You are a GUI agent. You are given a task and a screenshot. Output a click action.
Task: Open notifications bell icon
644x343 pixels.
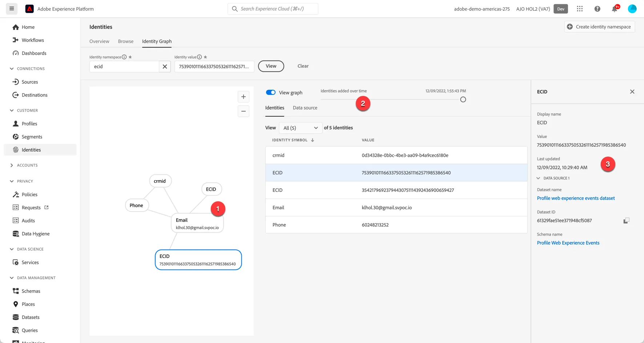(615, 9)
